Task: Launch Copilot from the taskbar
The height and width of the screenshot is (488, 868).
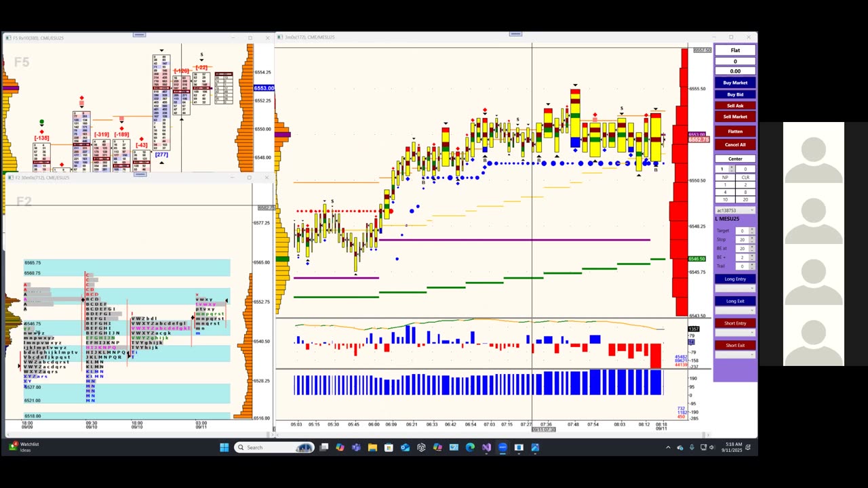Action: point(340,447)
